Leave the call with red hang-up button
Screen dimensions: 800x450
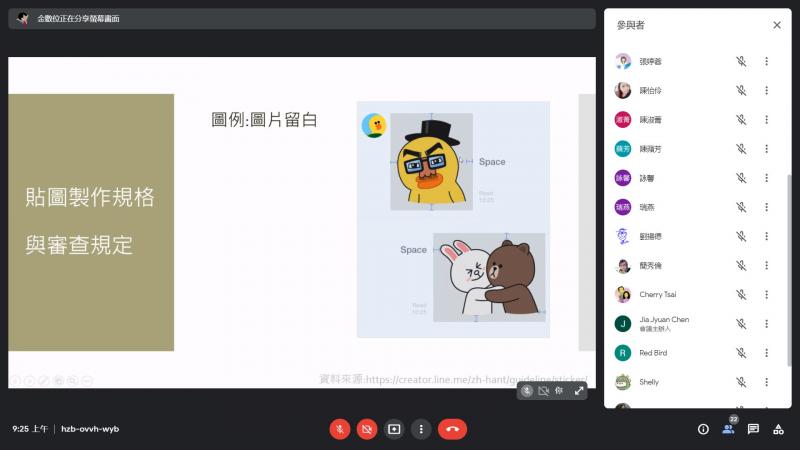click(x=452, y=429)
